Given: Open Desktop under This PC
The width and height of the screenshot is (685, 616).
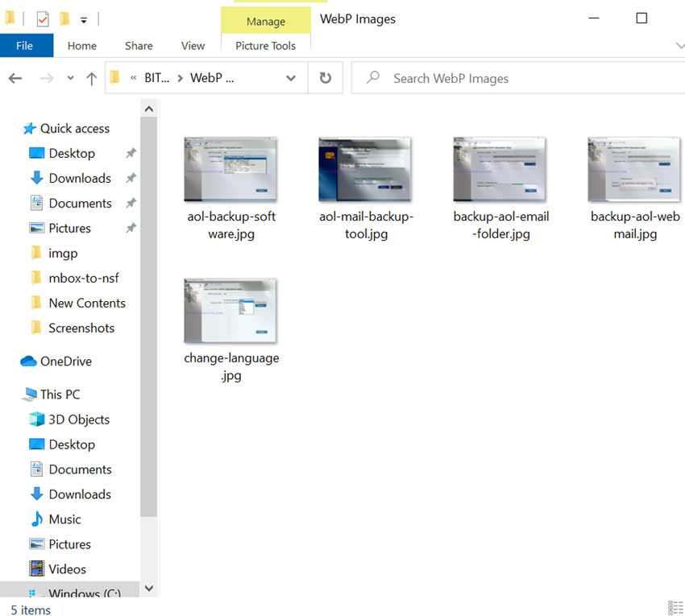Looking at the screenshot, I should click(x=72, y=444).
